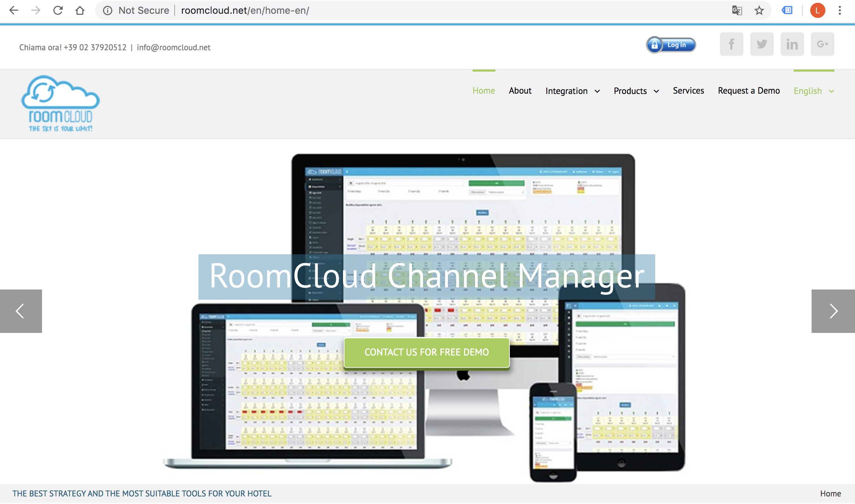The image size is (855, 504).
Task: Click the Best Strategy heading text
Action: 142,494
